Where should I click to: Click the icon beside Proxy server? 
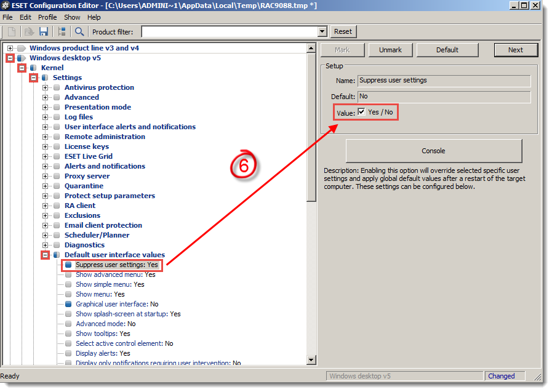point(57,176)
